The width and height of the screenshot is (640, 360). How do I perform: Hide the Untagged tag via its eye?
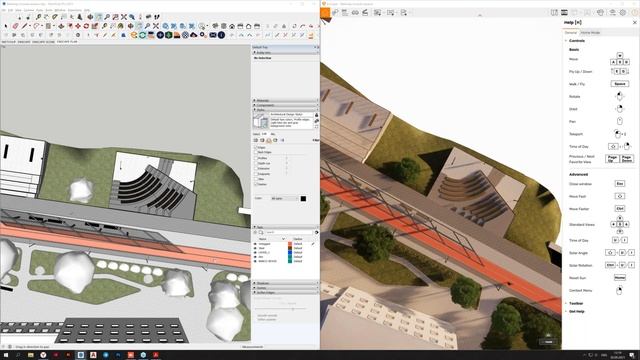[255, 244]
